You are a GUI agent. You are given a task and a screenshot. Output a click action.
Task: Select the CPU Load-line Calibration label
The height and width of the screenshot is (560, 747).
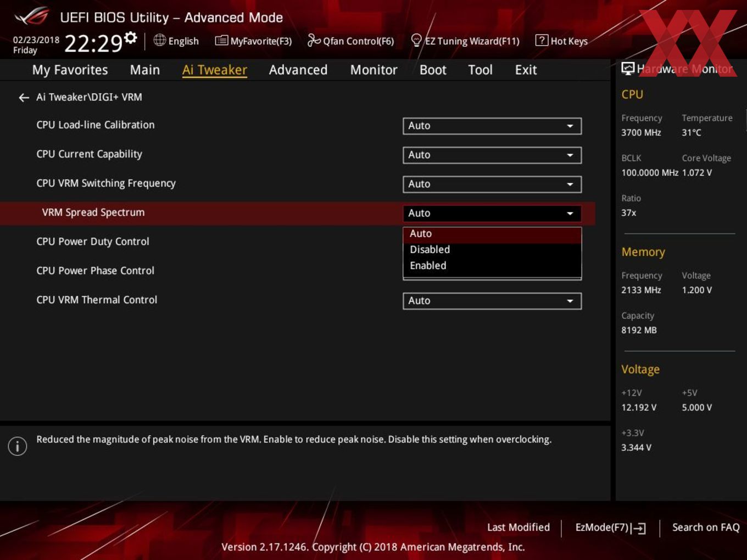coord(96,125)
